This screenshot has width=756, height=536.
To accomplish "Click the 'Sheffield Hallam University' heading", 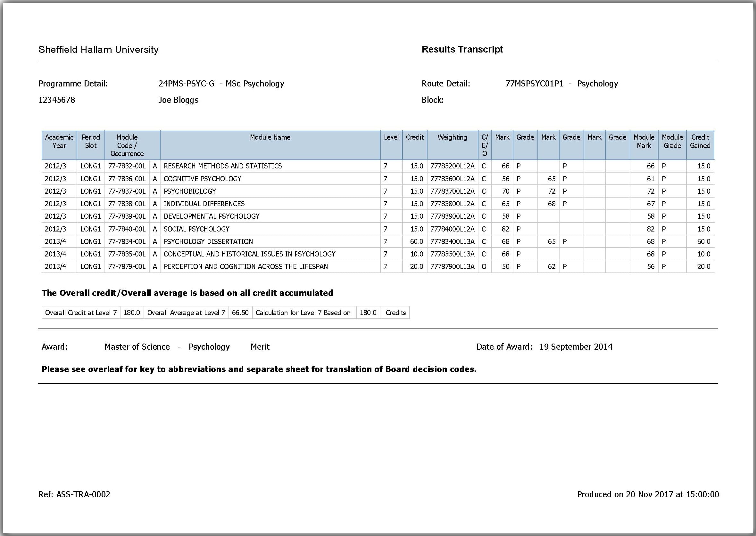I will click(x=98, y=50).
